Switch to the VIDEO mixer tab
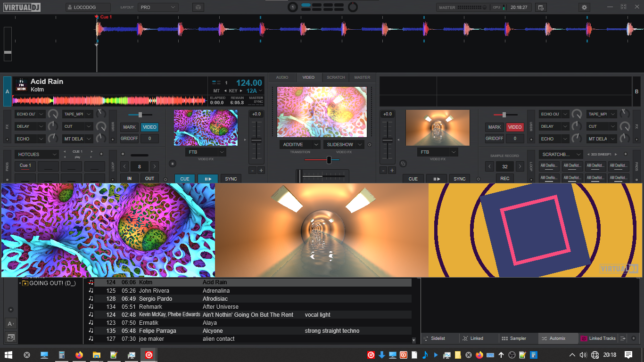The image size is (644, 362). pos(308,77)
